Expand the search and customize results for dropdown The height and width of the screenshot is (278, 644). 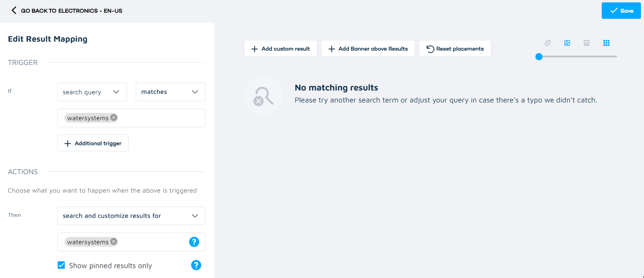click(131, 216)
